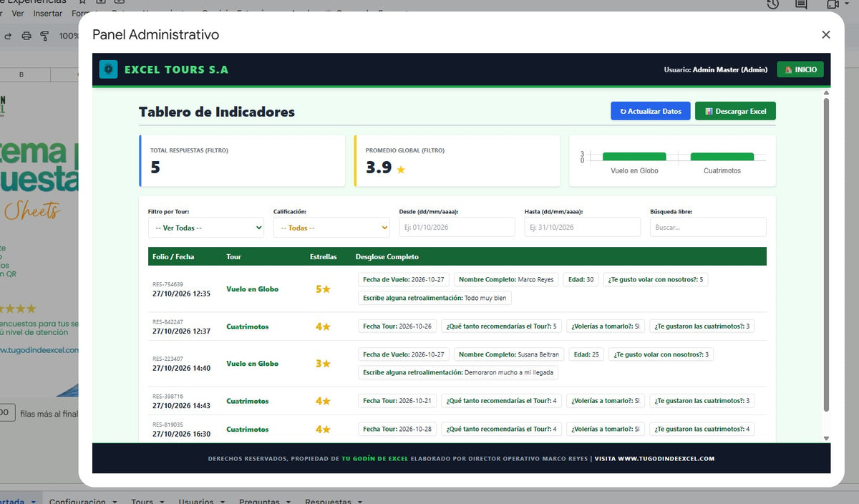Click the Usuario: Admin Master (Admin) label

715,69
